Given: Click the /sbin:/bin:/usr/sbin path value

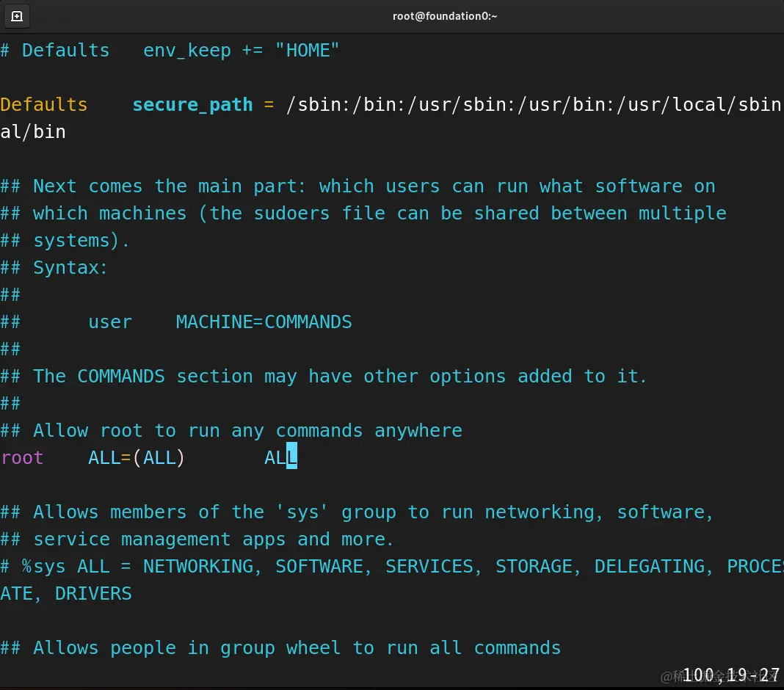Looking at the screenshot, I should (x=533, y=104).
